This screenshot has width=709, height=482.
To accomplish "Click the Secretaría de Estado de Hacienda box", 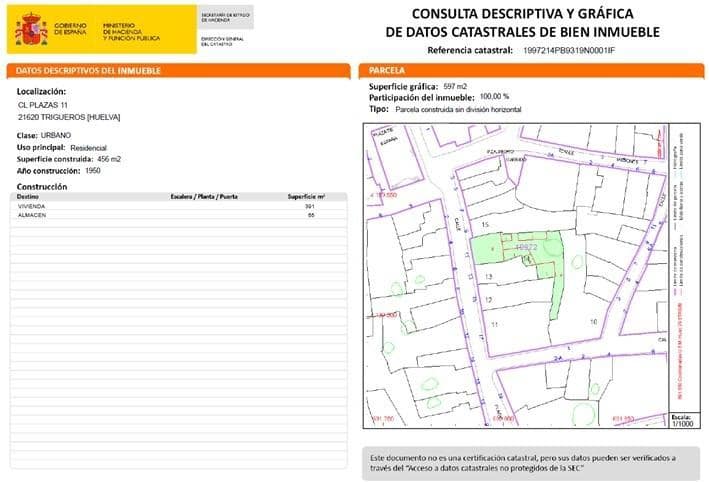I will (226, 17).
